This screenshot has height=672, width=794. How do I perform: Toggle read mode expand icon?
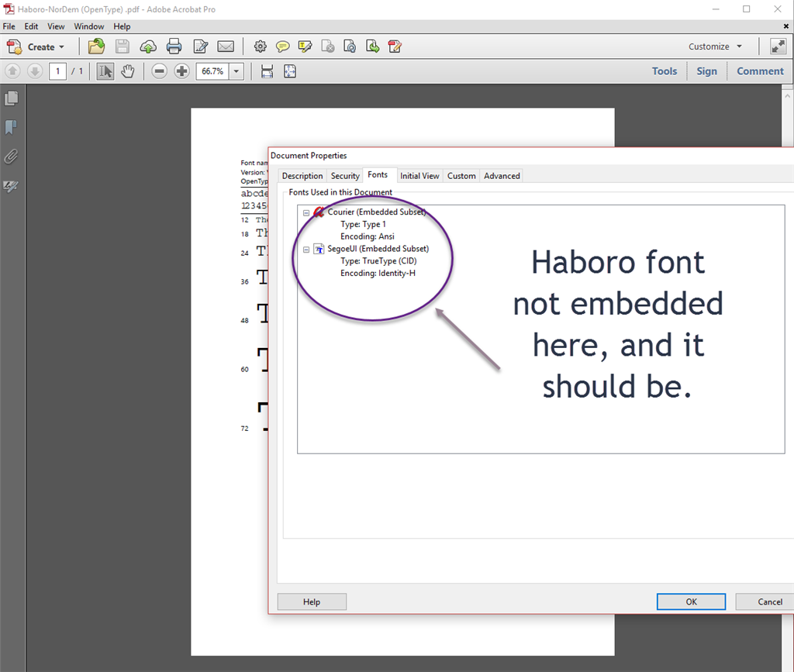pos(778,47)
